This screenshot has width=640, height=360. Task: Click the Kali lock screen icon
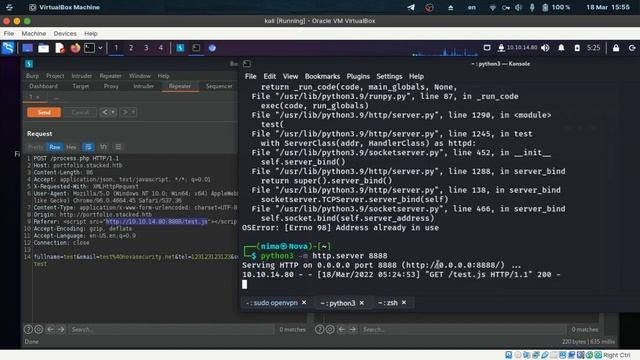pos(616,48)
